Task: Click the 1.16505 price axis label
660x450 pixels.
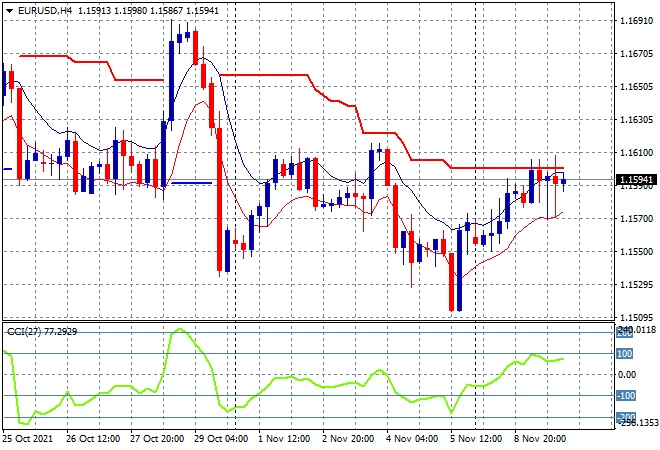Action: tap(636, 87)
